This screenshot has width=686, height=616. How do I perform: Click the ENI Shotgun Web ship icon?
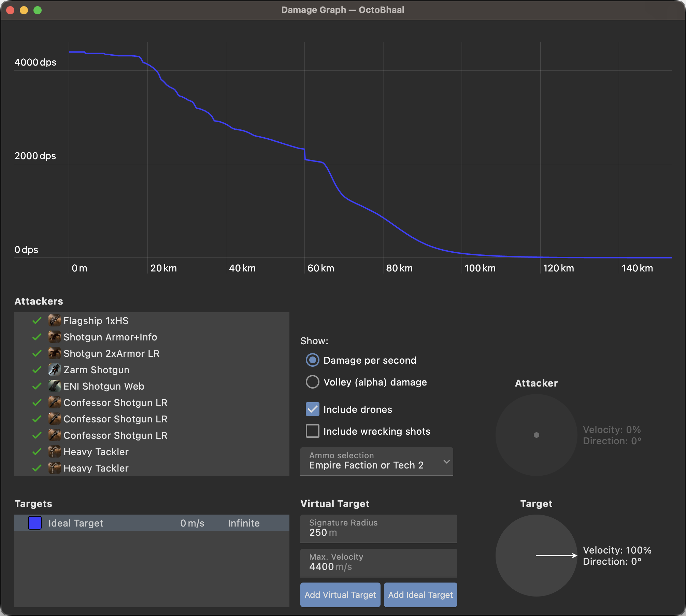tap(54, 386)
